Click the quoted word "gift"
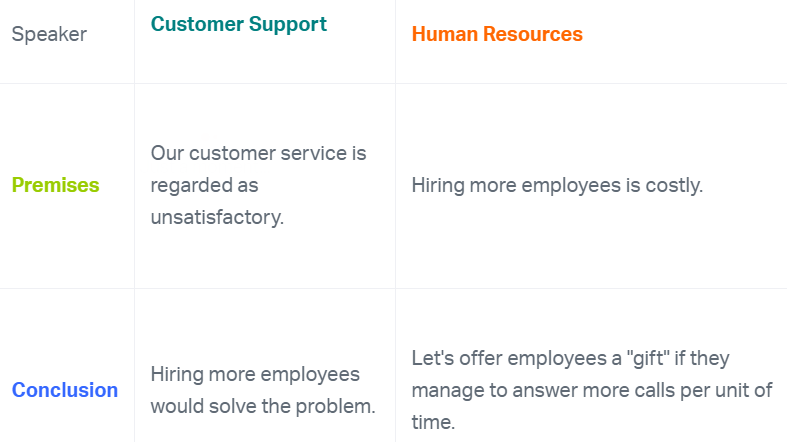Screen dimensions: 787x442 [655, 358]
